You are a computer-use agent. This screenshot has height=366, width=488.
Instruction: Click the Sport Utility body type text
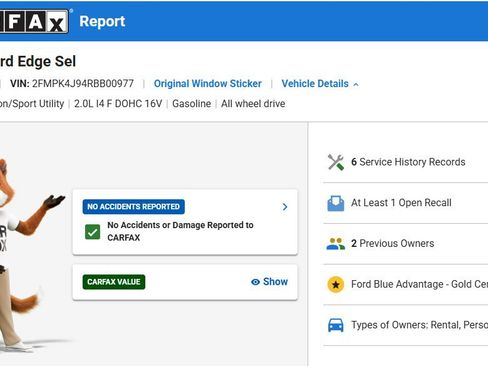tap(32, 104)
